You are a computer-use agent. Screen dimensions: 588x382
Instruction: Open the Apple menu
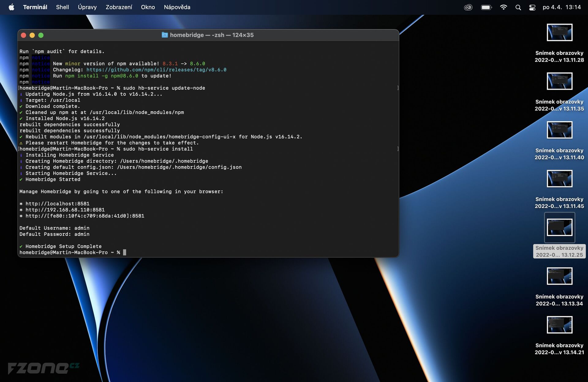11,7
